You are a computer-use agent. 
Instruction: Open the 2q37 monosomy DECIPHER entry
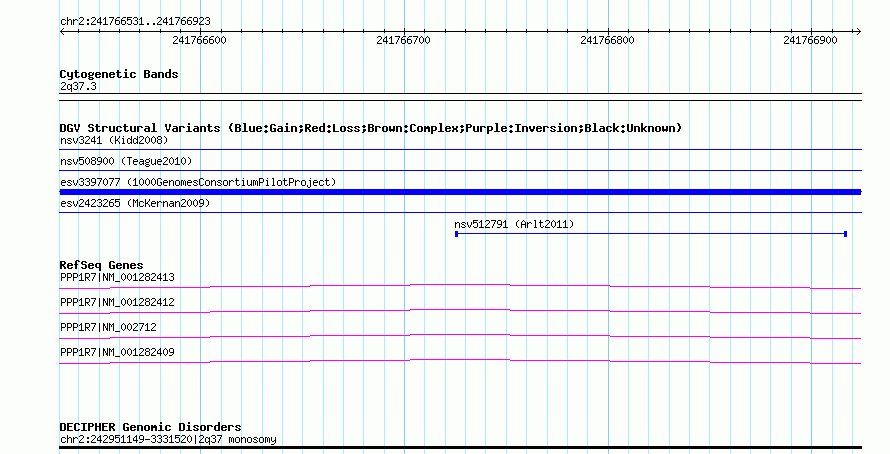(168, 439)
